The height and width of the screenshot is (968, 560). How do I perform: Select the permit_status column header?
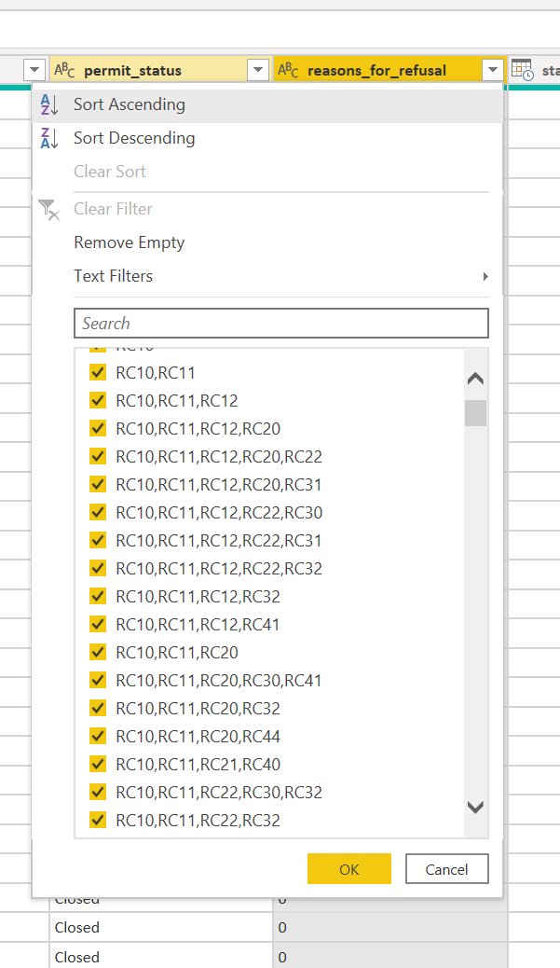(x=159, y=70)
